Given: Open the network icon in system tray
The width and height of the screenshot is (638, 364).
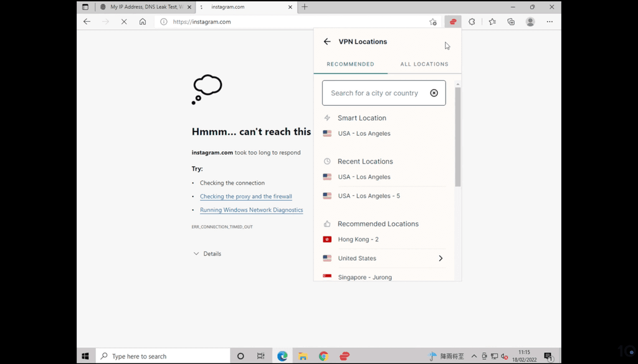Looking at the screenshot, I should tap(494, 357).
